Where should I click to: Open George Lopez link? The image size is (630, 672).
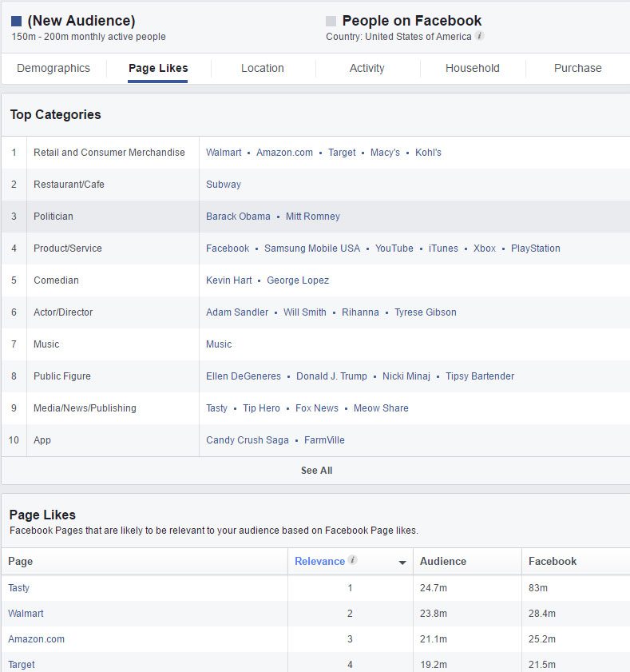pyautogui.click(x=298, y=280)
